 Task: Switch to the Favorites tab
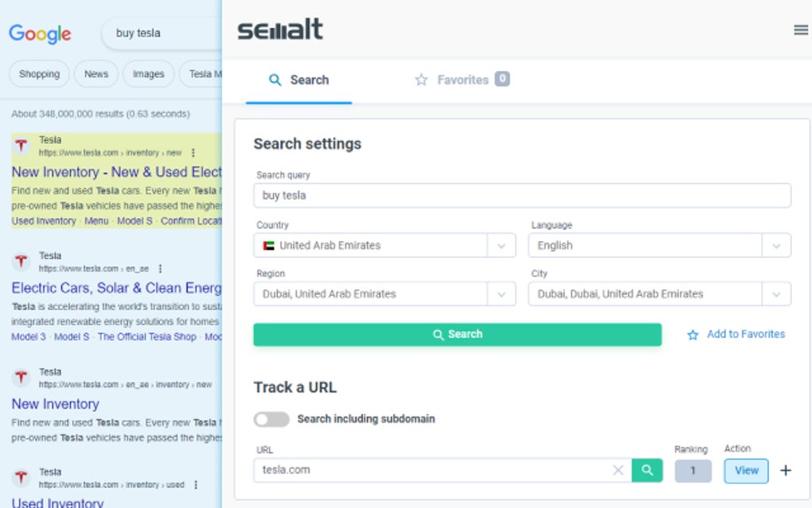click(x=462, y=80)
